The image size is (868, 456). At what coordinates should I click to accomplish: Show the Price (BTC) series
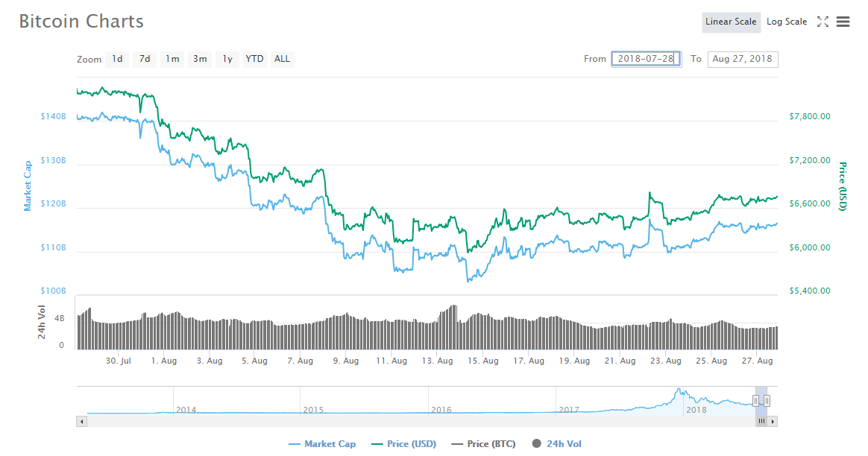coord(483,444)
